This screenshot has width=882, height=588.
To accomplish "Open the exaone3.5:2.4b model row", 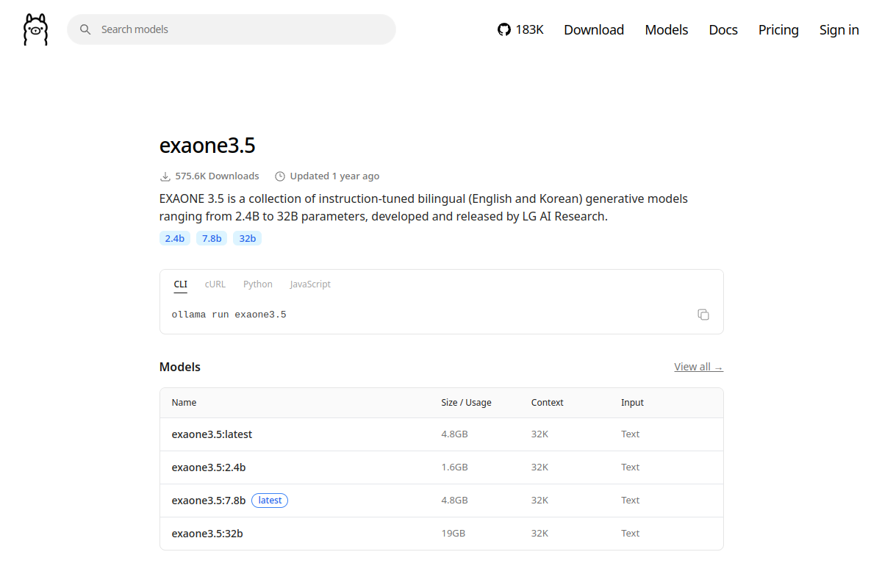I will pos(442,467).
